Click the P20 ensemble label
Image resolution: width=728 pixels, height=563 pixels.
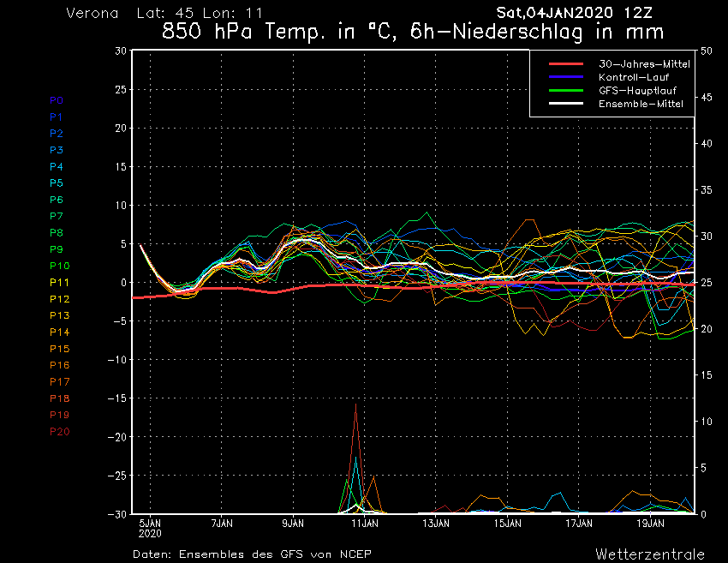point(59,432)
